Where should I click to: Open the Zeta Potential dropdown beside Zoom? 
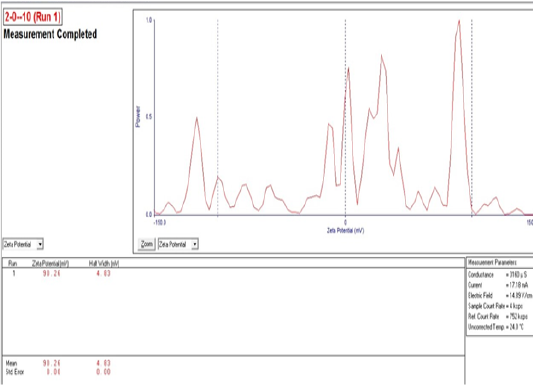[x=178, y=244]
